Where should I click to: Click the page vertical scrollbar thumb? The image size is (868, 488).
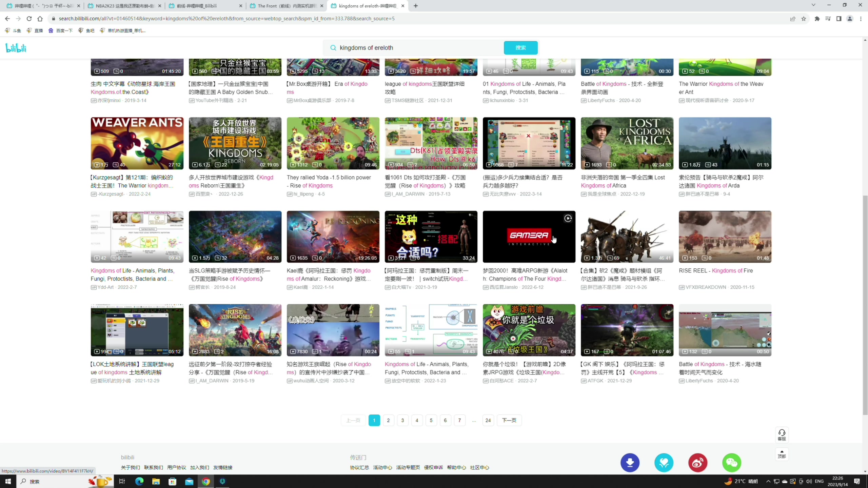[865, 305]
